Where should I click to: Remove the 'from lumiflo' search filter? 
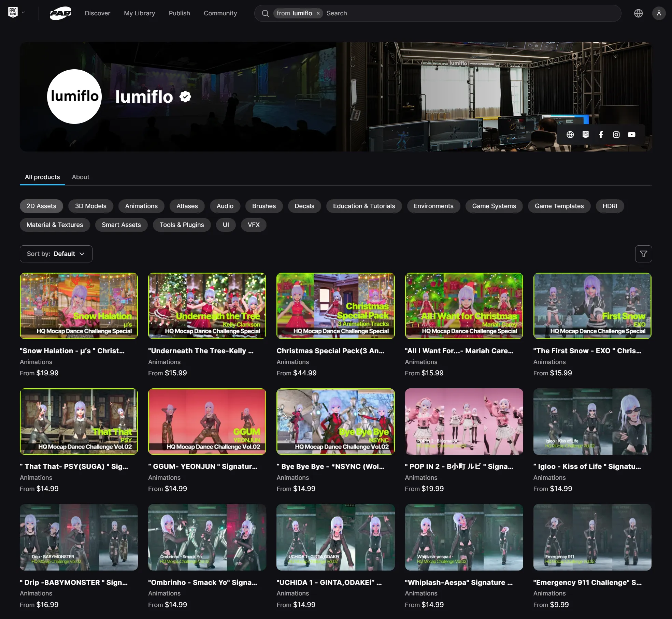pos(318,13)
